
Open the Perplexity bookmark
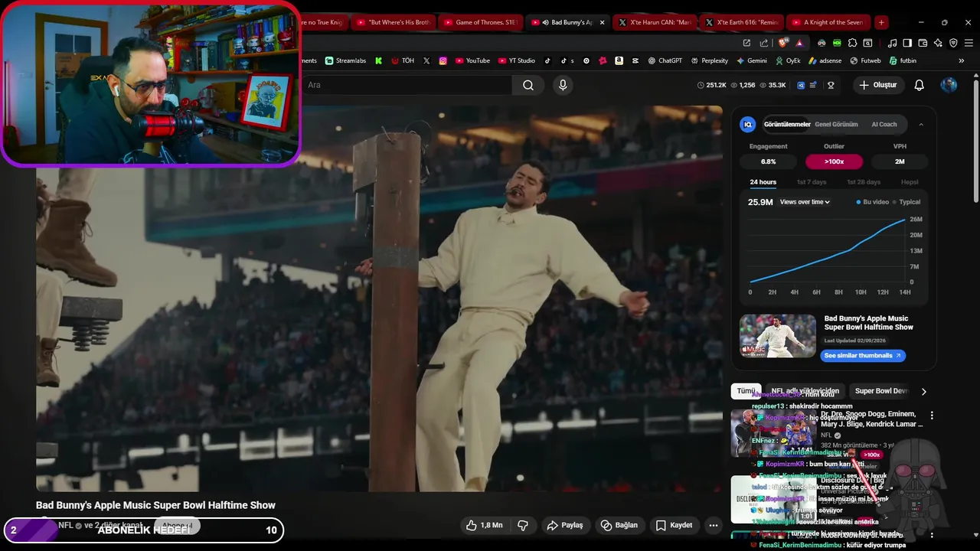pyautogui.click(x=709, y=60)
